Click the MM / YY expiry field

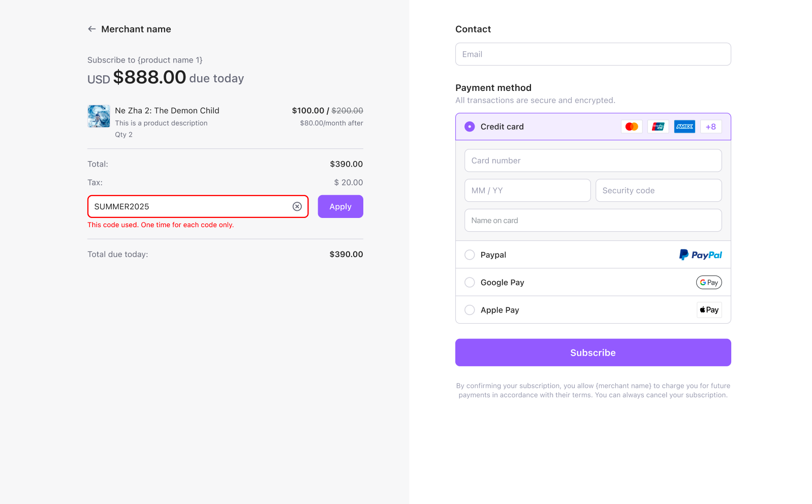[x=527, y=191]
